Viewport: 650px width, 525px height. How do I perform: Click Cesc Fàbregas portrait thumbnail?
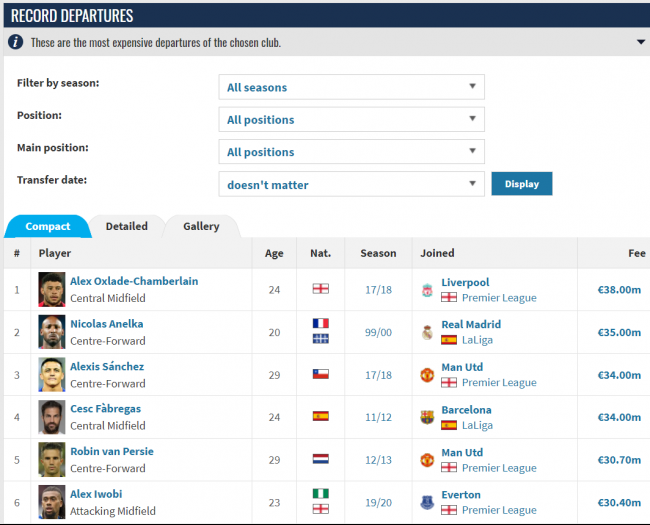[x=52, y=417]
